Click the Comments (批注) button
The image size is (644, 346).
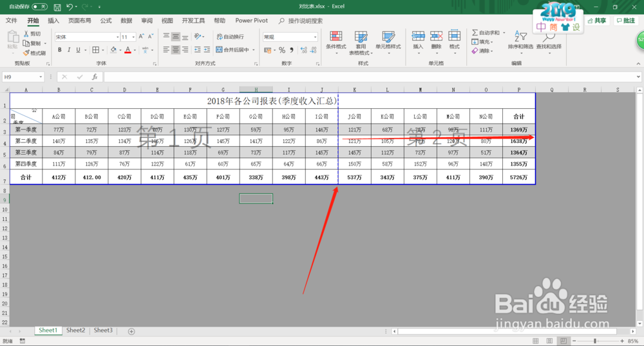tap(626, 21)
